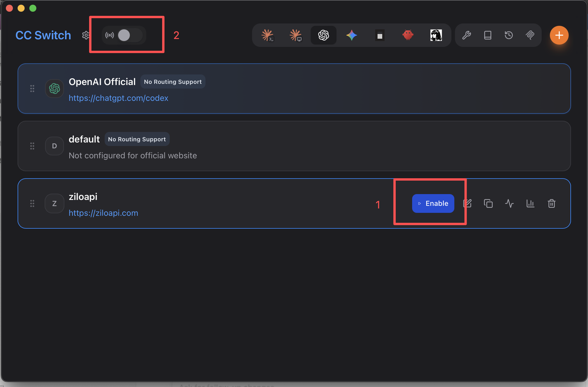Duplicate the ziloapi provider
This screenshot has height=387, width=588.
pyautogui.click(x=488, y=203)
